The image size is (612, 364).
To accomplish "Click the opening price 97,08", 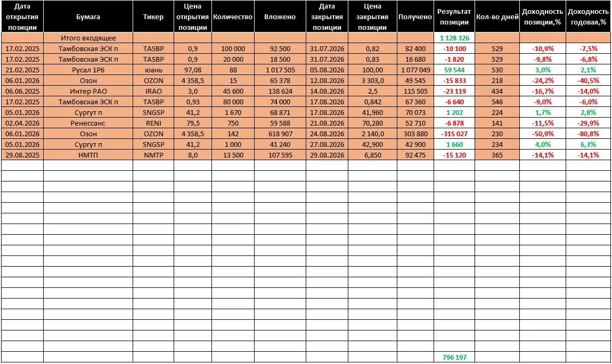I will 192,70.
